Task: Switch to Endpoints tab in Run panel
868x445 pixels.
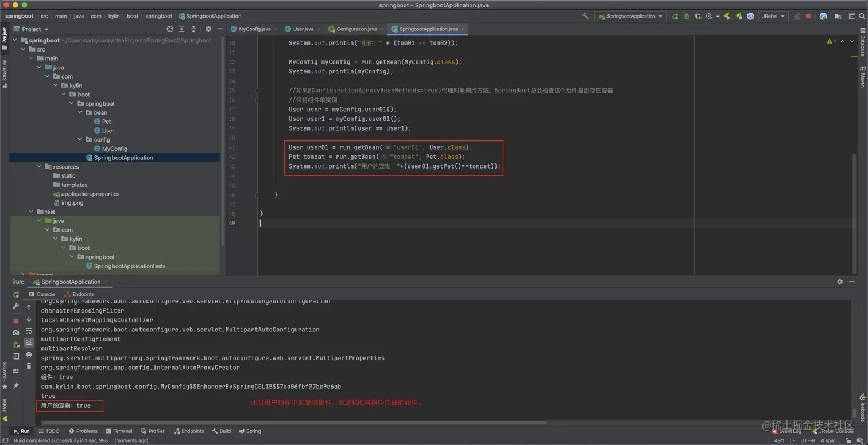Action: click(x=79, y=294)
